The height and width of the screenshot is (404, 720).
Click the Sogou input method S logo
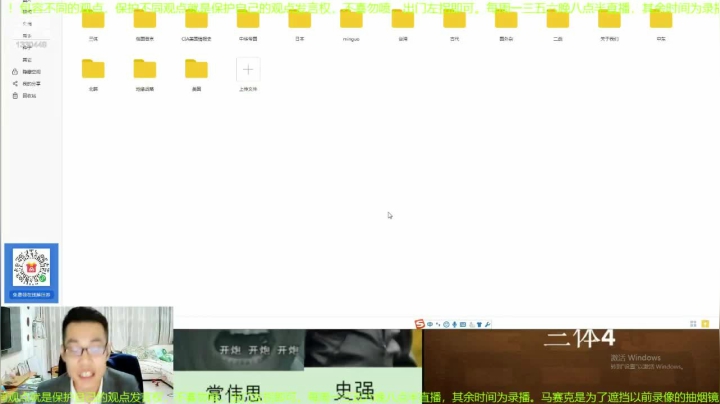pyautogui.click(x=419, y=324)
